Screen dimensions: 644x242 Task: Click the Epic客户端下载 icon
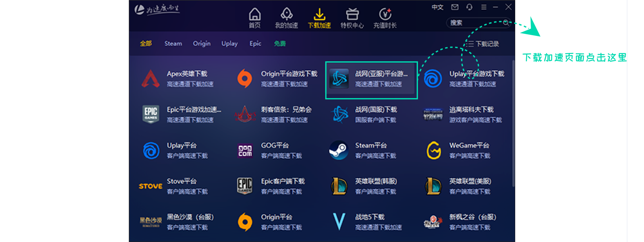pos(245,186)
